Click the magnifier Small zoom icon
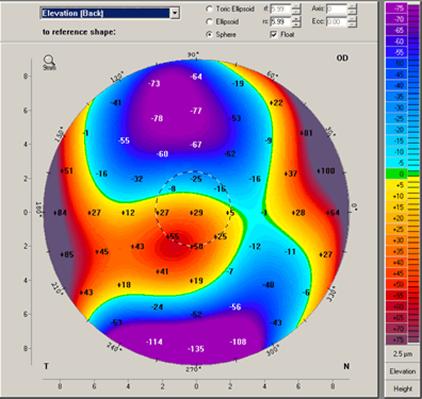422x399 pixels. [49, 61]
